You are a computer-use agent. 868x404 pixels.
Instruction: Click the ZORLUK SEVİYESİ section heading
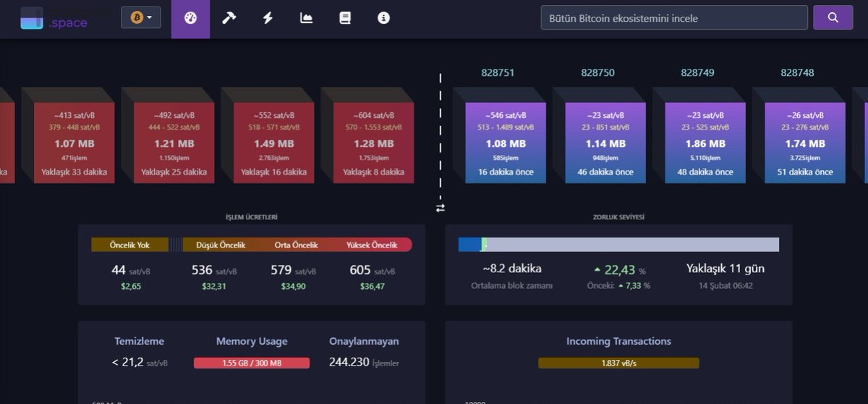click(x=618, y=216)
